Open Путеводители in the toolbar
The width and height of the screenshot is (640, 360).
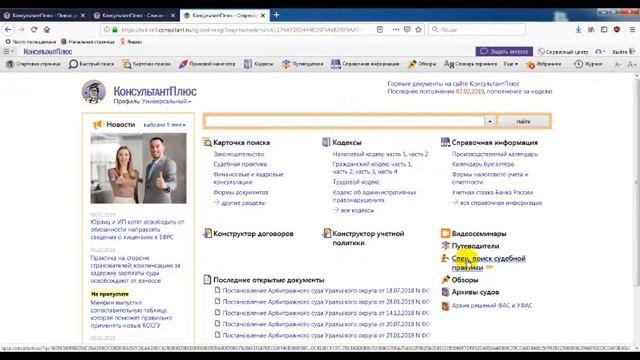click(x=303, y=64)
